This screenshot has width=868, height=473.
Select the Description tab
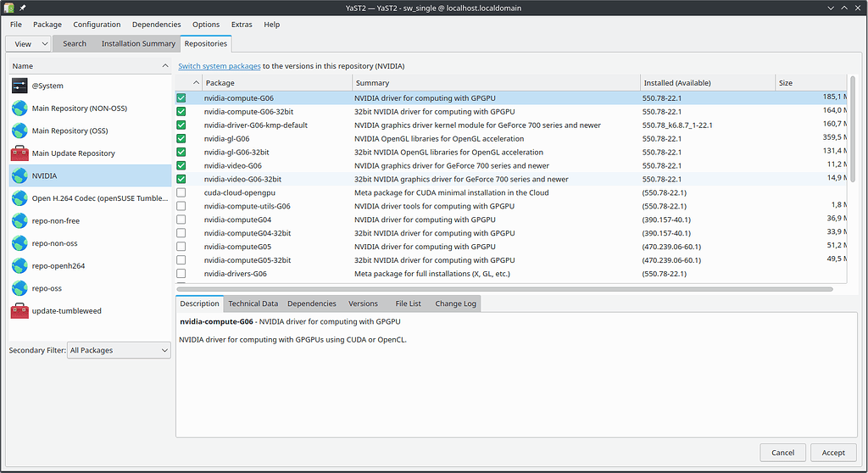(x=199, y=303)
